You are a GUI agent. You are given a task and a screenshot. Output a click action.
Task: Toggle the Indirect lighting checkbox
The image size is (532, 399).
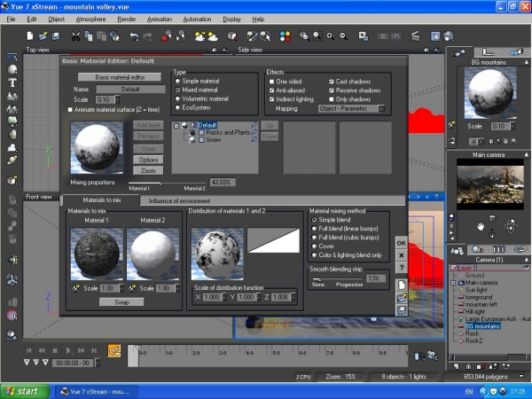pyautogui.click(x=271, y=99)
